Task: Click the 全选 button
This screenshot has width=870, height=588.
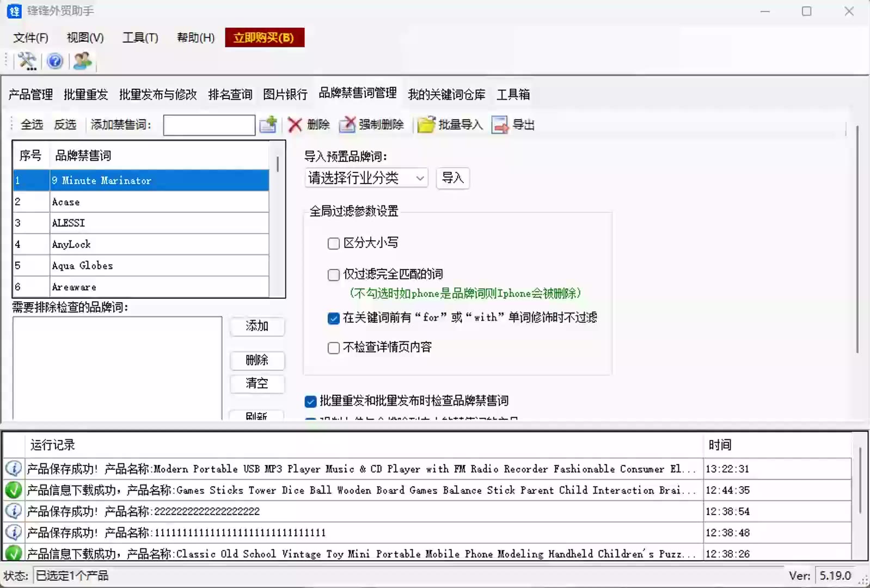Action: tap(32, 125)
